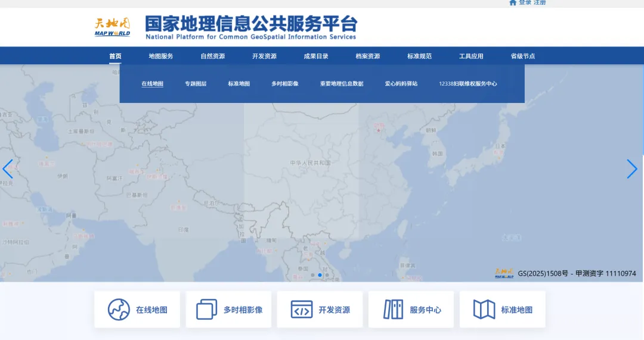Open the 档案资源 navigation menu
Image resolution: width=644 pixels, height=340 pixels.
pos(367,56)
